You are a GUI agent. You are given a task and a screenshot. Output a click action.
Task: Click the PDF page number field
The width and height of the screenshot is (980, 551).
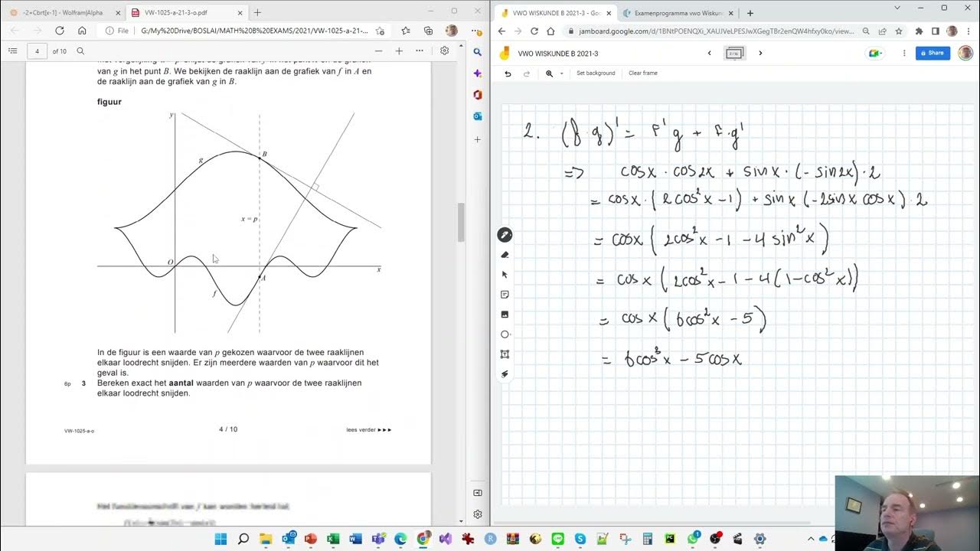pos(38,51)
